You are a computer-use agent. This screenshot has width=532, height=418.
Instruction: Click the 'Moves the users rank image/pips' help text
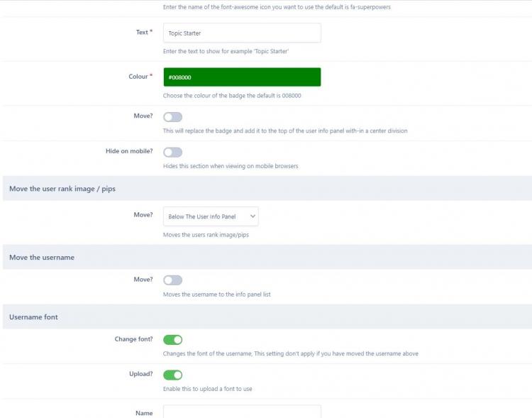[206, 235]
